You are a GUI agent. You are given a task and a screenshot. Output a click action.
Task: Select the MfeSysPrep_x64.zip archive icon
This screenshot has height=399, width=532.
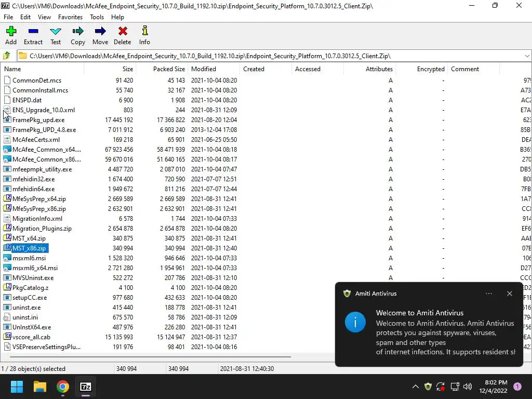tap(7, 198)
